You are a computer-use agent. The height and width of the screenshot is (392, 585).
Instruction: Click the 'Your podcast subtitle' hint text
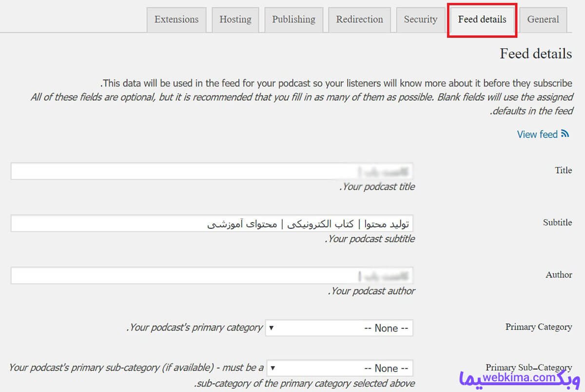(370, 239)
